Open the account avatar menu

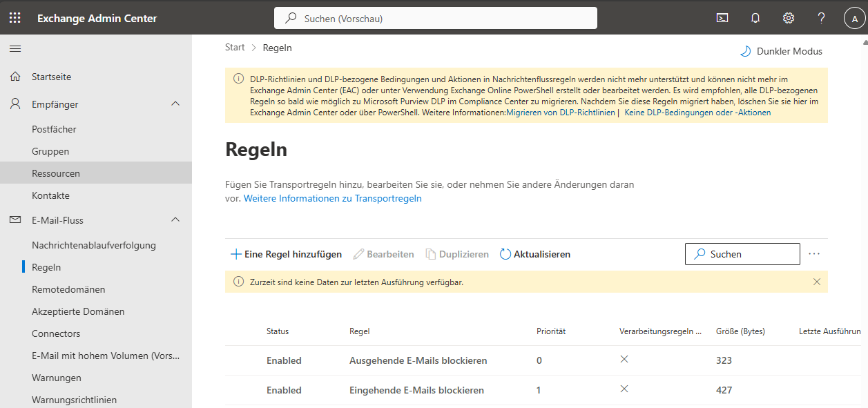854,18
